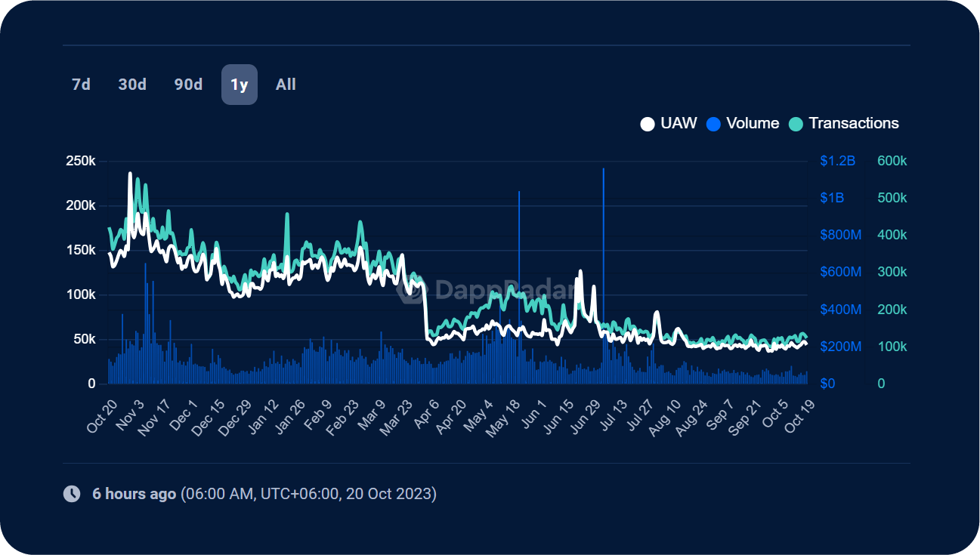Click the white UAW legend dot
This screenshot has height=555, width=980.
pos(647,123)
